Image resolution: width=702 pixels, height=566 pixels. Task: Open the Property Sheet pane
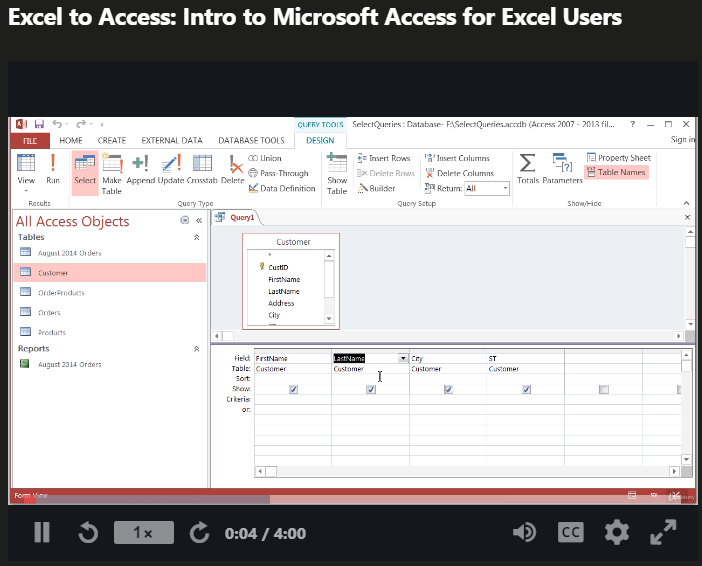[619, 158]
